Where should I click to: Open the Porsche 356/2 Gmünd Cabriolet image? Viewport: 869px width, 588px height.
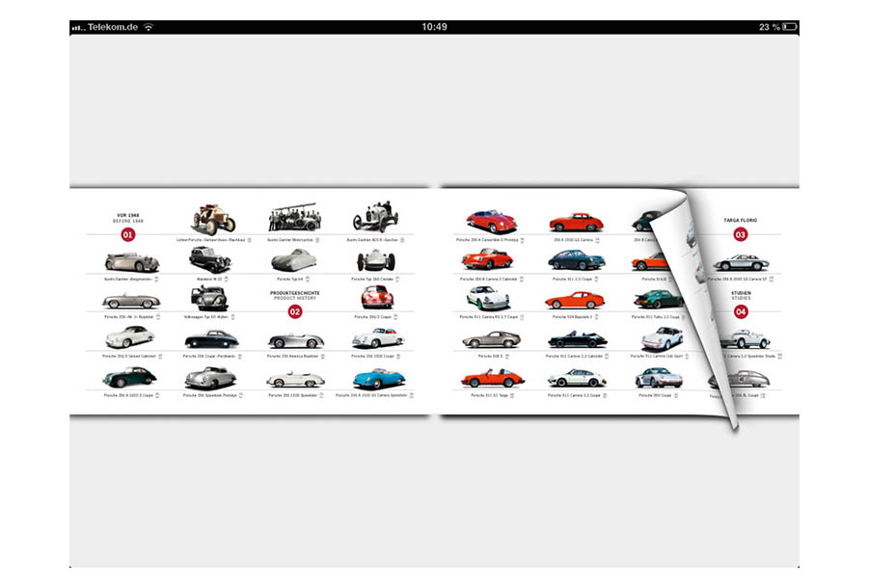(x=129, y=337)
